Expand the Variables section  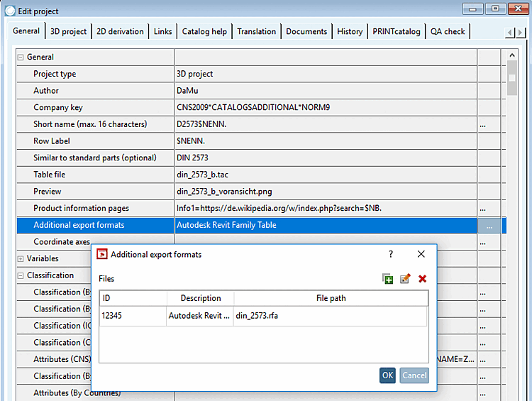click(x=21, y=259)
